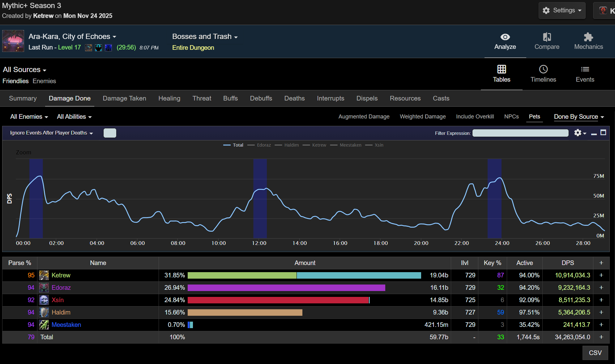
Task: Switch to Events list view
Action: [x=585, y=70]
